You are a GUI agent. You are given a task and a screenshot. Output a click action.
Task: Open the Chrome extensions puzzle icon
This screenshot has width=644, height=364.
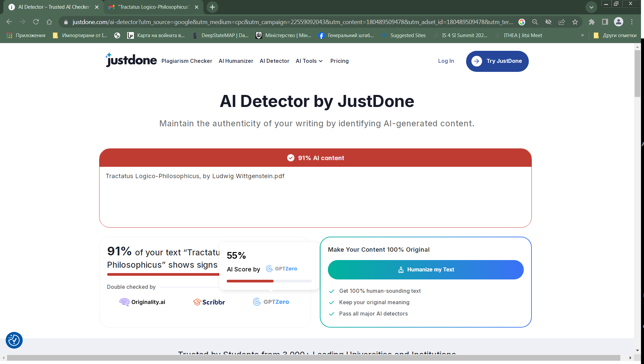coord(592,22)
